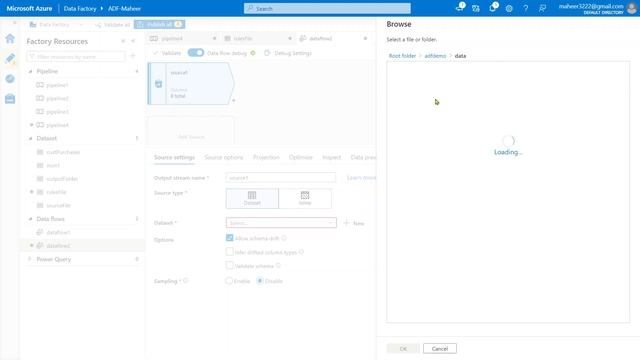Open Debug Settings
Screen dimensions: 640x360
288,53
